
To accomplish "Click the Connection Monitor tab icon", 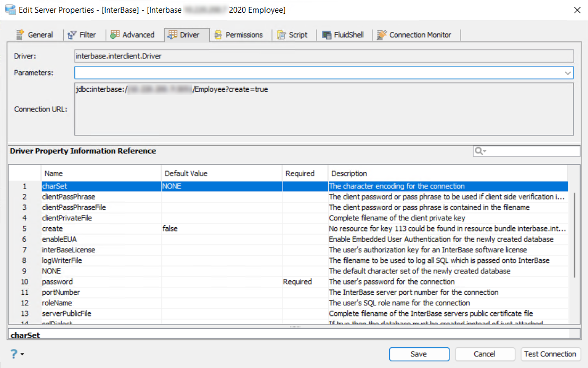I will (381, 35).
